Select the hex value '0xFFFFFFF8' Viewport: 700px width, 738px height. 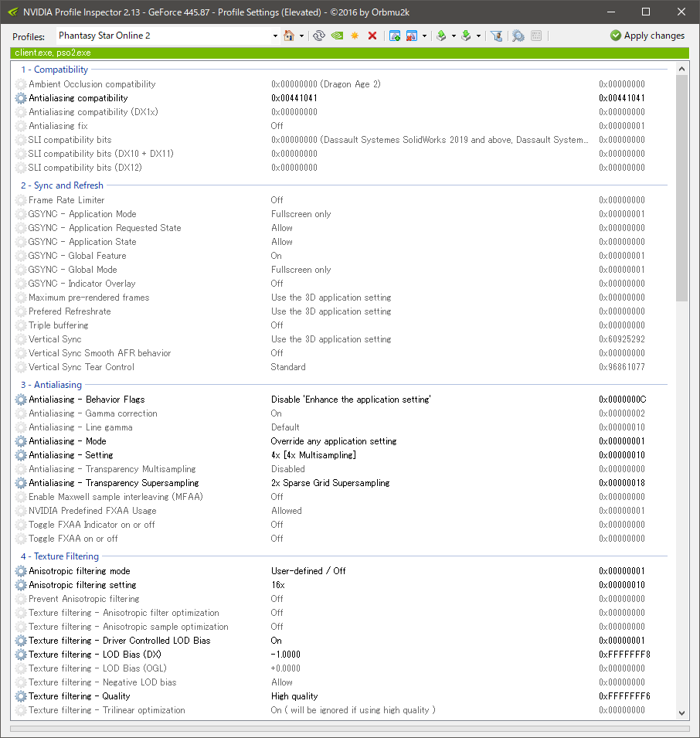tap(624, 655)
